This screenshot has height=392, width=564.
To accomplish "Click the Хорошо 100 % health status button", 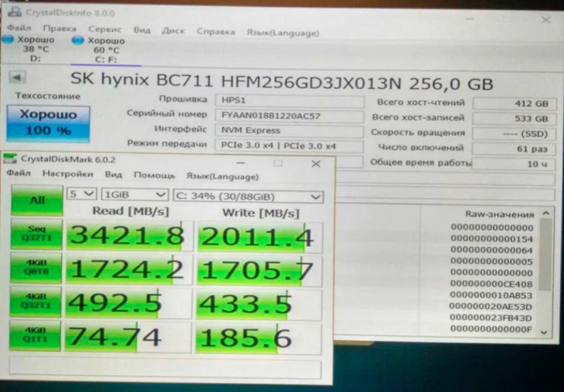I will coord(48,123).
